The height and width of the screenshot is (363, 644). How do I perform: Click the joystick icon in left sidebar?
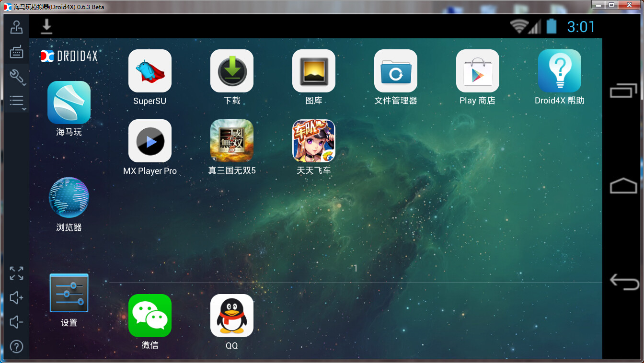pos(16,27)
